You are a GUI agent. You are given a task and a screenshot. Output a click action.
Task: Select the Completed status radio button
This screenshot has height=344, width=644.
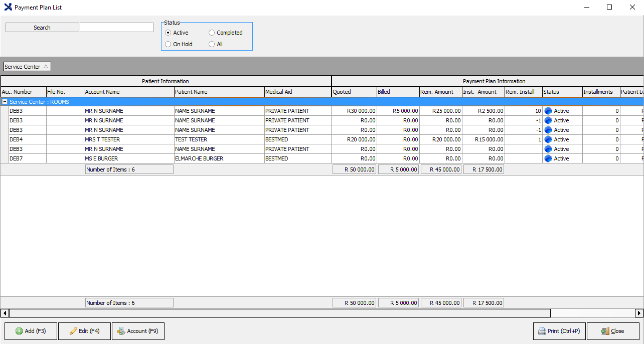click(212, 33)
